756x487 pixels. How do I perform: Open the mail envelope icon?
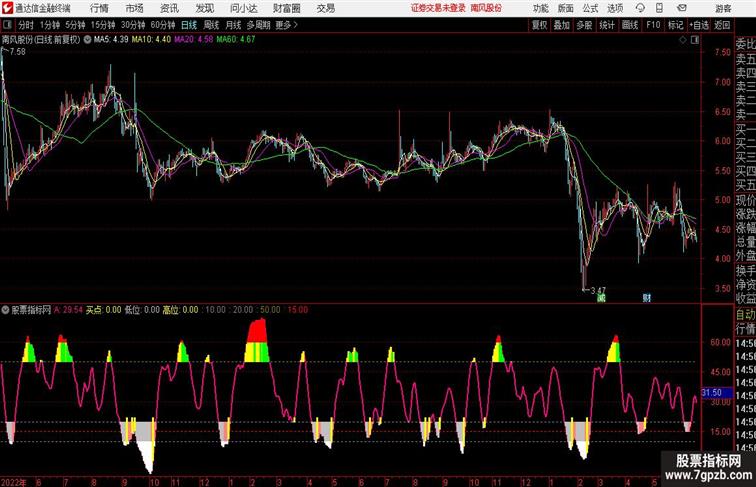[x=682, y=8]
